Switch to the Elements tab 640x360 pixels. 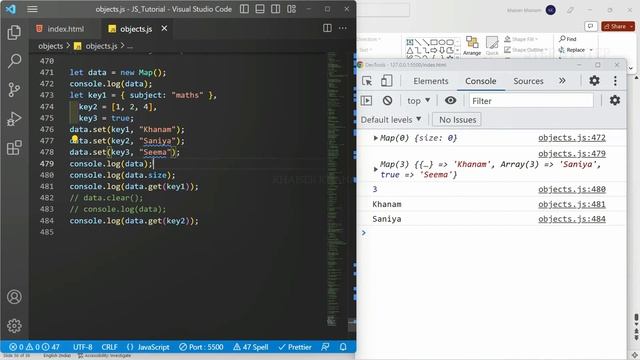(x=431, y=81)
